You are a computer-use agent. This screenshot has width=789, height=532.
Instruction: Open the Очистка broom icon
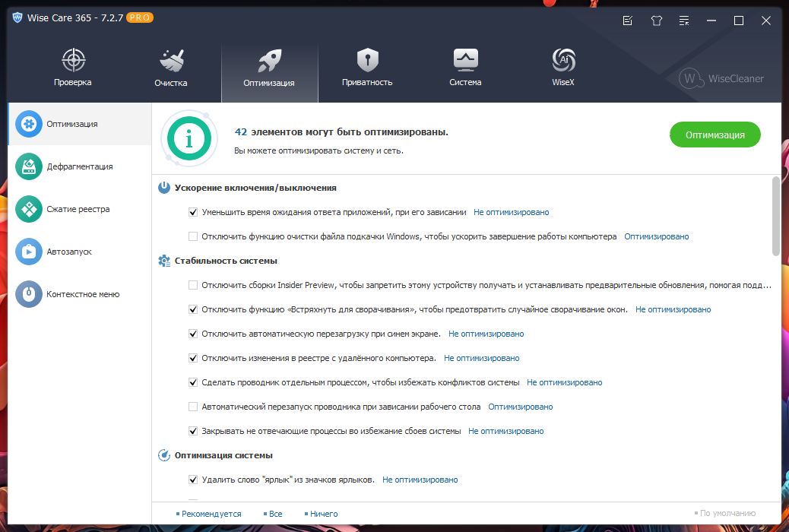(x=172, y=61)
